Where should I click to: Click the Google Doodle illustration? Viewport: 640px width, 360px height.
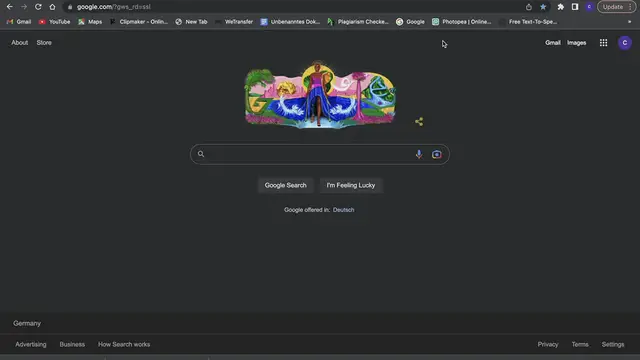point(320,95)
